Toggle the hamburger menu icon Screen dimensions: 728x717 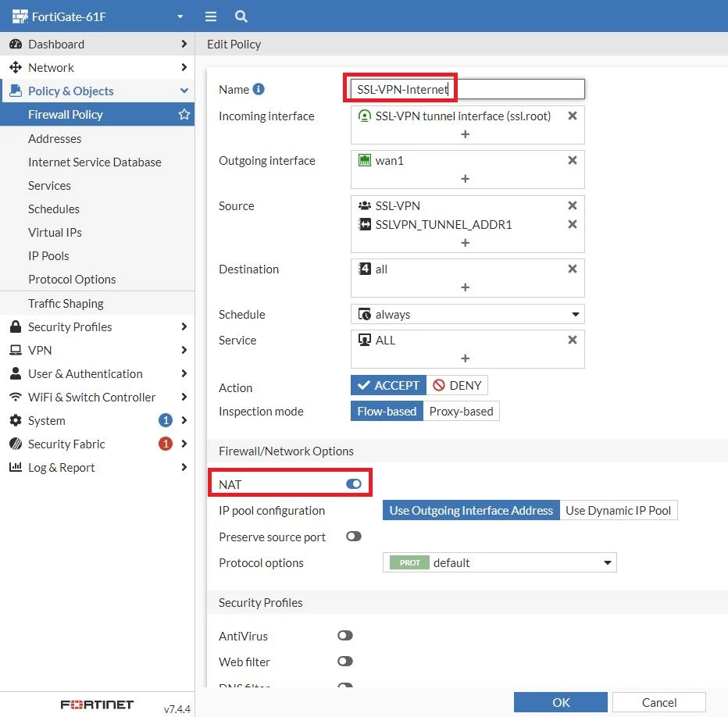211,16
